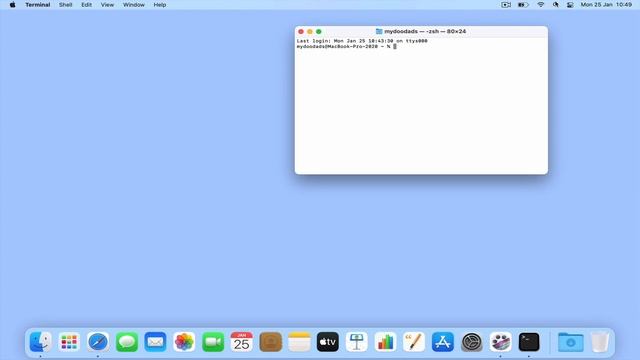Launch Safari from the Dock
The width and height of the screenshot is (640, 360).
tap(98, 342)
